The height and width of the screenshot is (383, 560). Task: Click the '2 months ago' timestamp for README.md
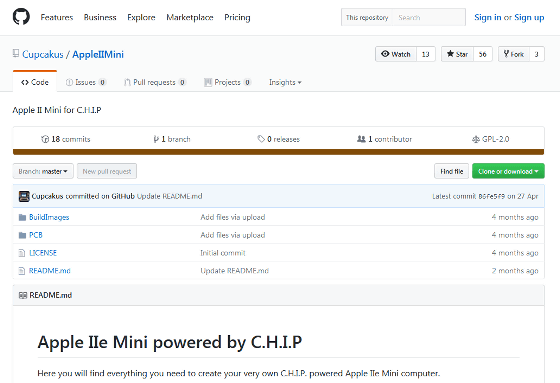tap(515, 271)
